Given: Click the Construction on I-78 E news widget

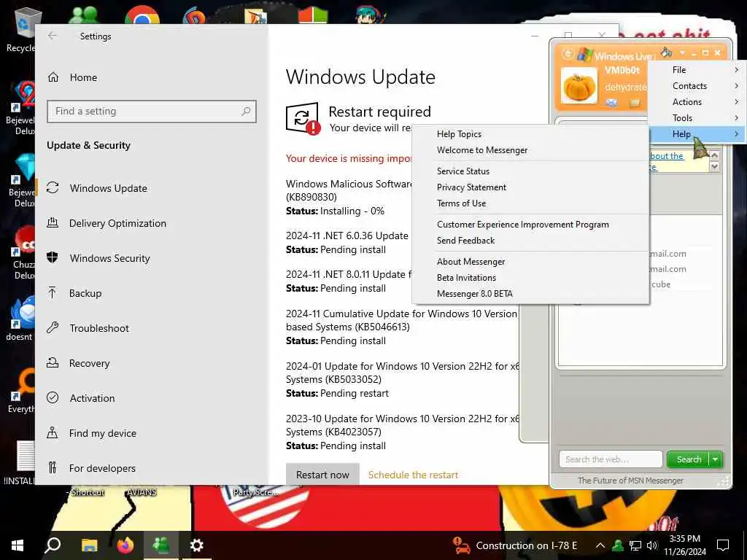Looking at the screenshot, I should tap(514, 545).
